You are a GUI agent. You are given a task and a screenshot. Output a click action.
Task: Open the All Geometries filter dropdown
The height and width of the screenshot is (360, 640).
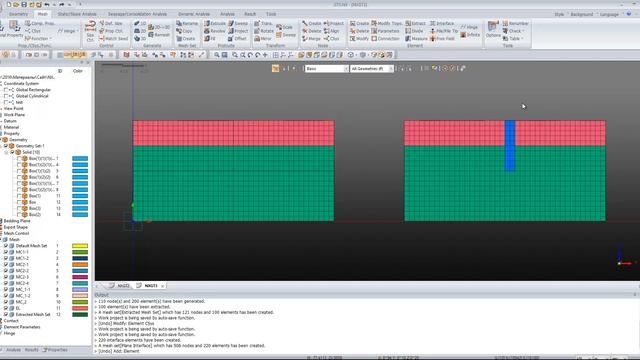371,69
